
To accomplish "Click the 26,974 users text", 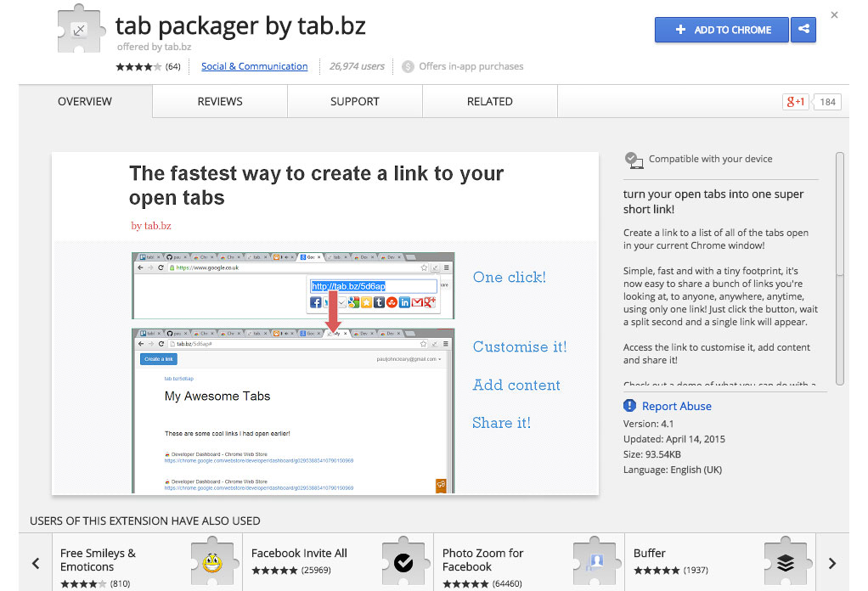I will (357, 66).
